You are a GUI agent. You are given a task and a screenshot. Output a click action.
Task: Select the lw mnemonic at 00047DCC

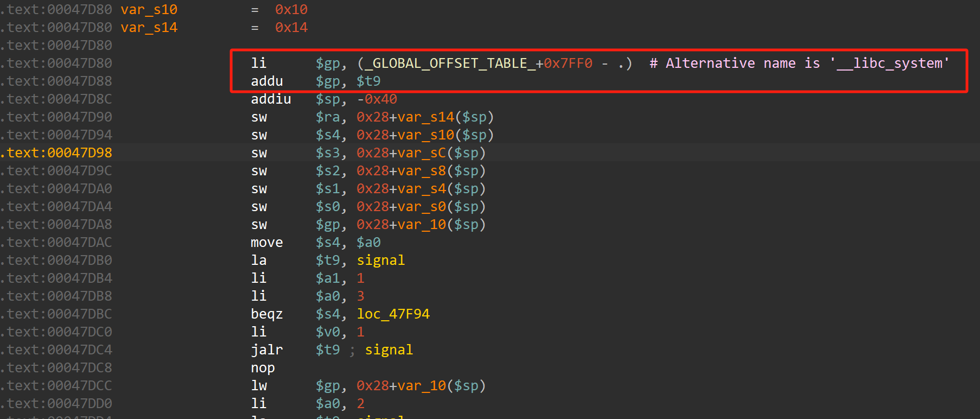259,386
